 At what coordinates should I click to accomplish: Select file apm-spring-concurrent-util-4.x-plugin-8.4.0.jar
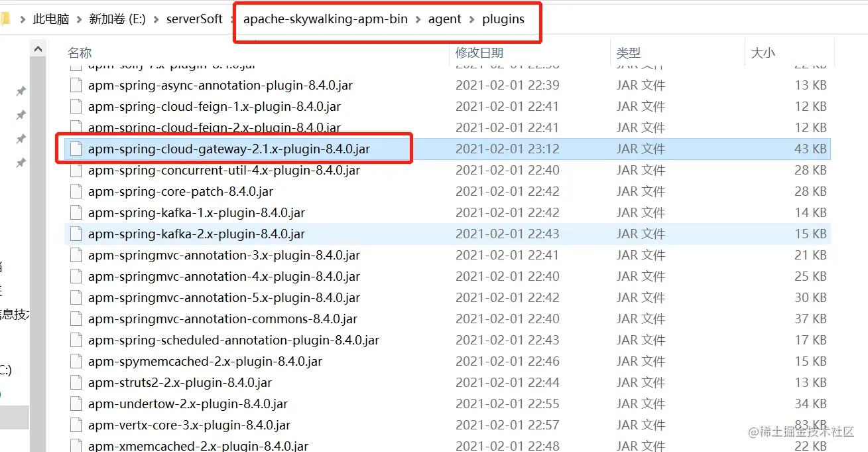[224, 170]
